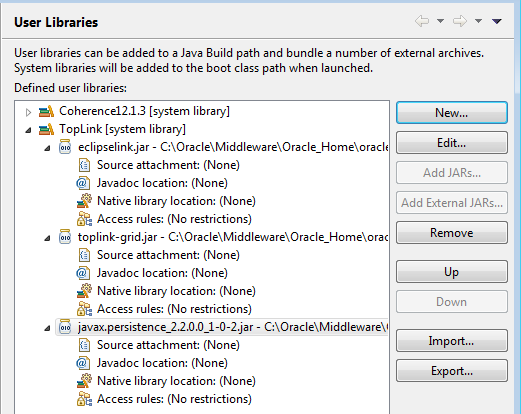This screenshot has height=414, width=521.
Task: Click the Export... button
Action: click(x=452, y=371)
